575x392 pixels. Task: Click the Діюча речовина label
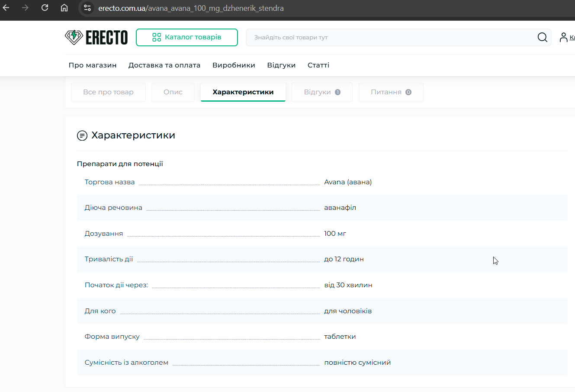[x=113, y=208]
